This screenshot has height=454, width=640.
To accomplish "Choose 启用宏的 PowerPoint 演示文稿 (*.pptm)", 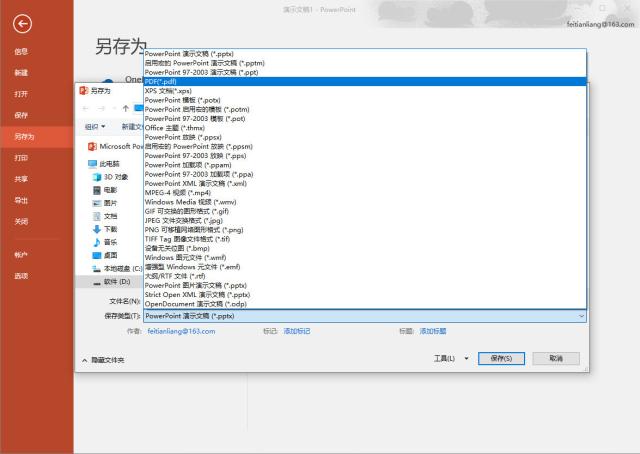I will coord(365,63).
